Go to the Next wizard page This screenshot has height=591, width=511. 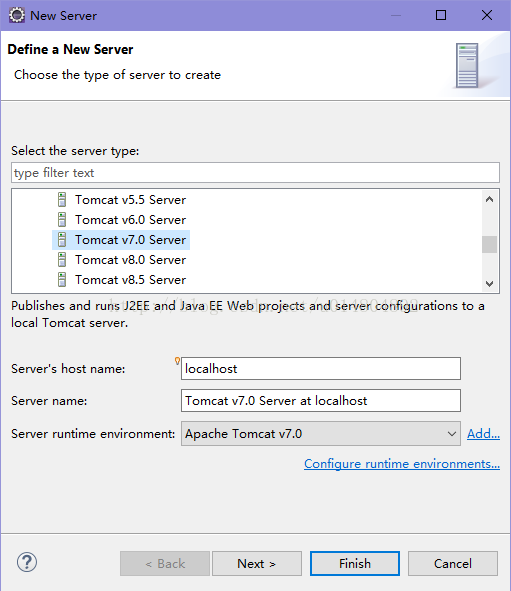(x=257, y=563)
